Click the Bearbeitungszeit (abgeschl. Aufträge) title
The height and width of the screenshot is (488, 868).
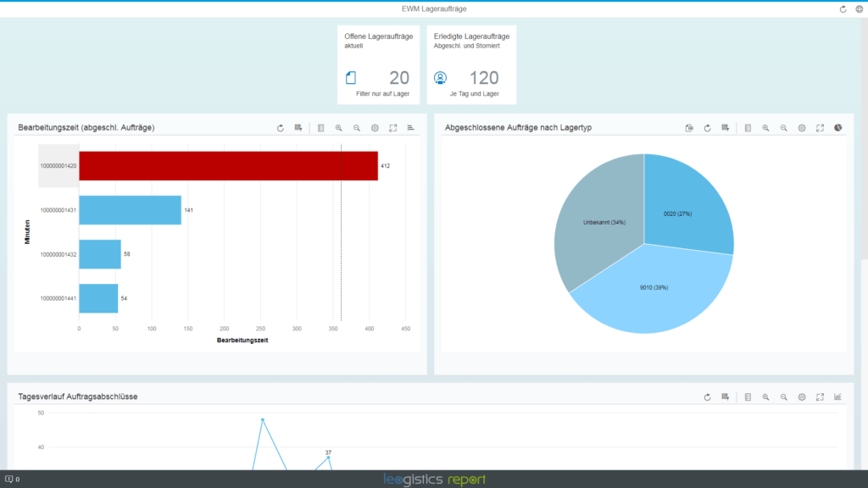pyautogui.click(x=86, y=128)
